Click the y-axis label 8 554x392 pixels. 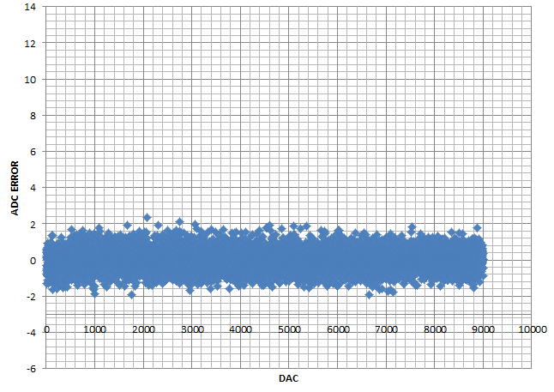pyautogui.click(x=33, y=116)
